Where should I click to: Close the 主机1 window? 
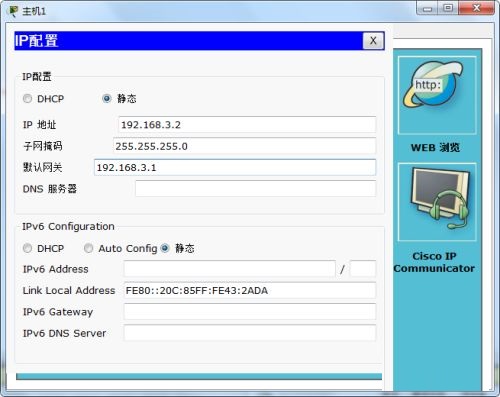pyautogui.click(x=476, y=8)
